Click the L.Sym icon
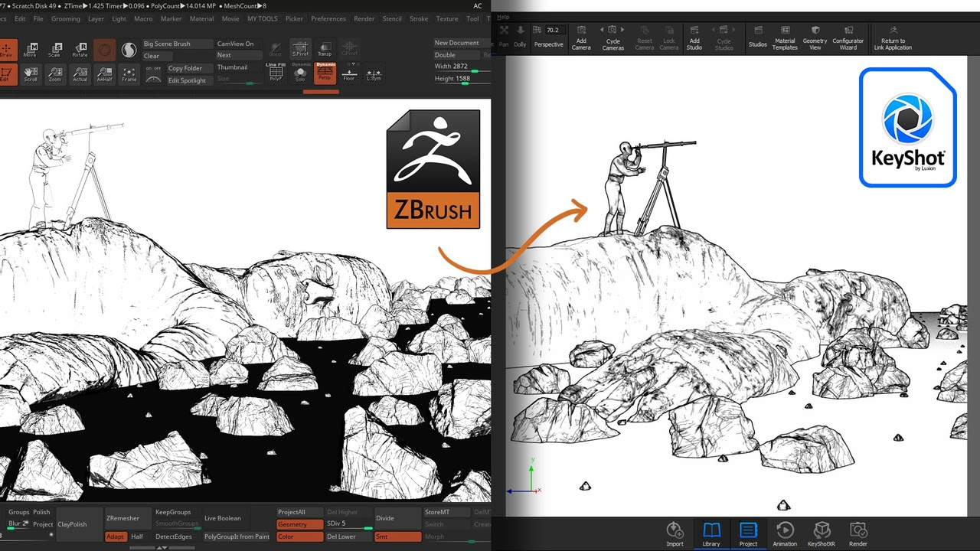Image resolution: width=980 pixels, height=551 pixels. tap(374, 73)
